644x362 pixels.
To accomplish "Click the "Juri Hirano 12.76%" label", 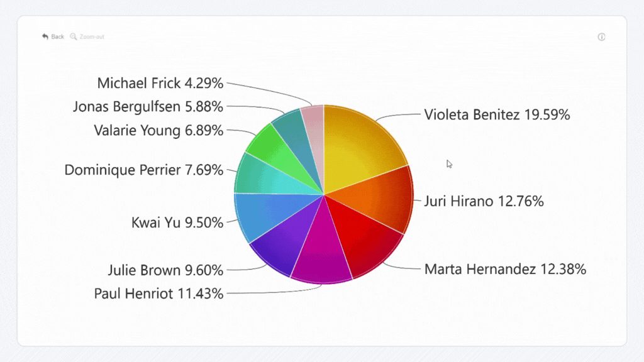I will coord(484,202).
